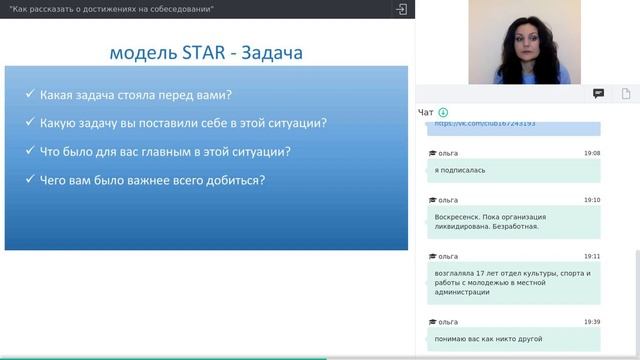The width and height of the screenshot is (640, 360).
Task: Click the slide title 'модель STAR - Задача'
Action: (206, 53)
